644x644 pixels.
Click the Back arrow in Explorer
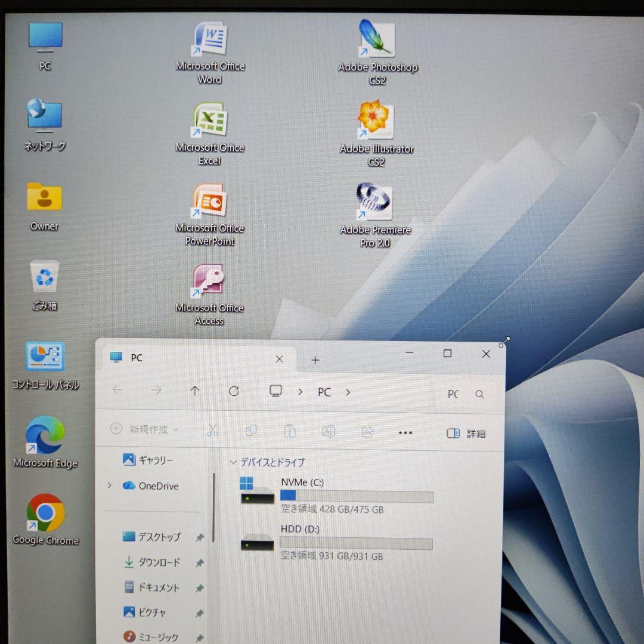click(x=117, y=389)
